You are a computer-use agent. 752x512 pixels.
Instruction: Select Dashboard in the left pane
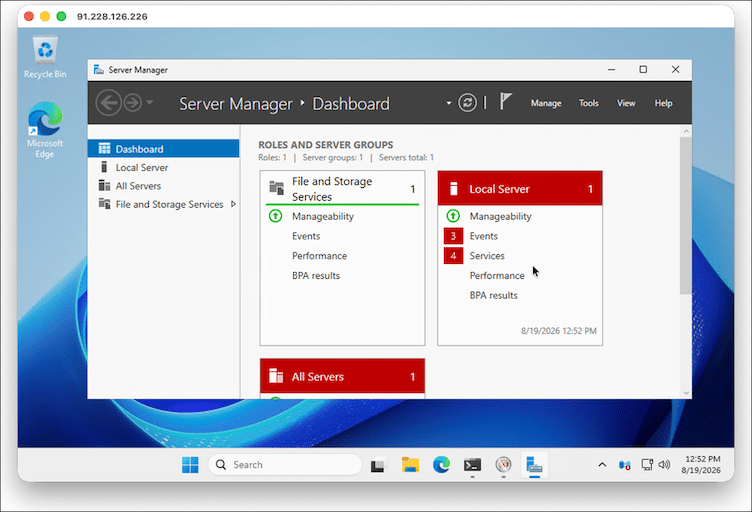point(164,149)
